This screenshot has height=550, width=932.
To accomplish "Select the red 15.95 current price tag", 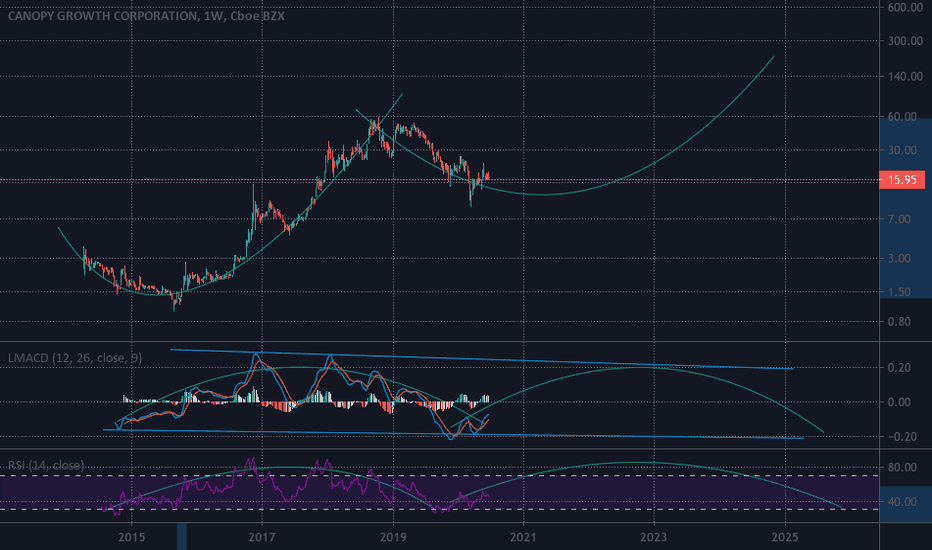I will pos(902,180).
